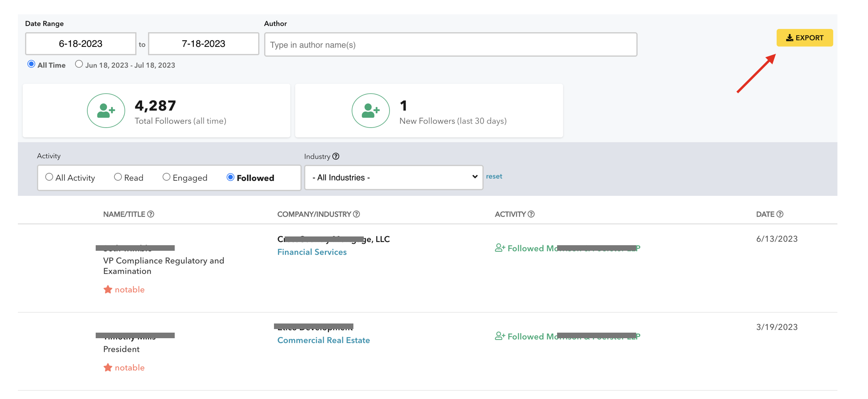Expand the All Industries dropdown

[x=393, y=177]
